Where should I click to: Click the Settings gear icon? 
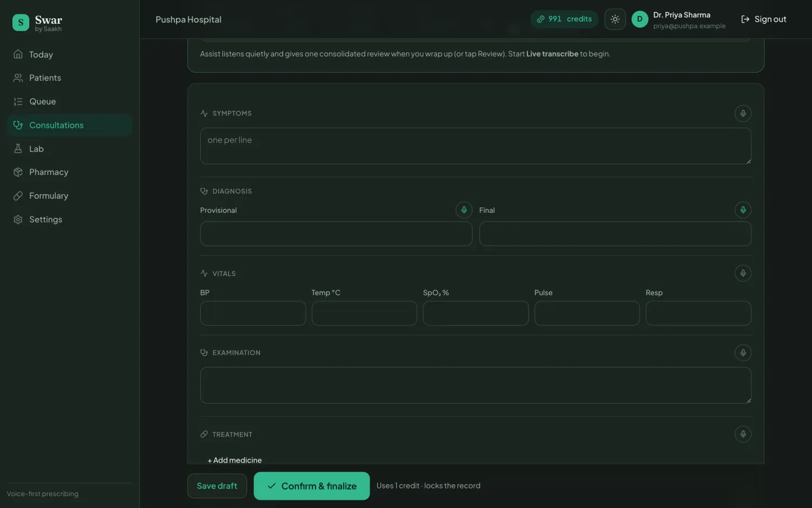(18, 219)
